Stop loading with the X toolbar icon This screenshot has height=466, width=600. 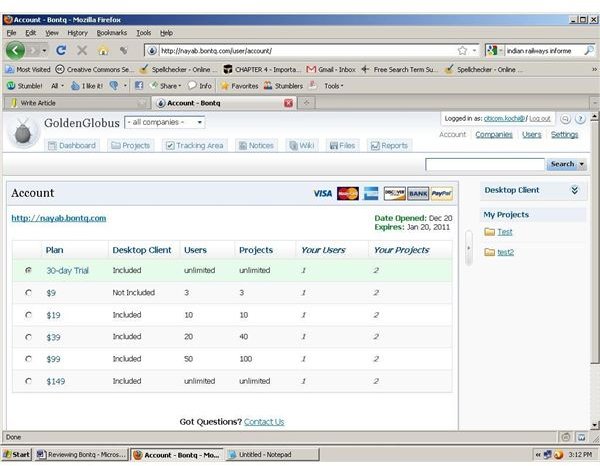point(82,50)
